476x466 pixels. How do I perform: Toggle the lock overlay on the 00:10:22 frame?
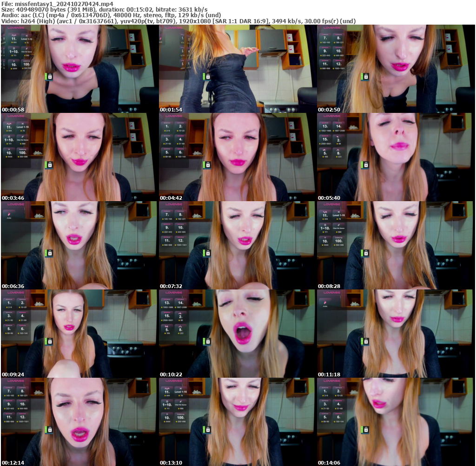click(x=208, y=341)
